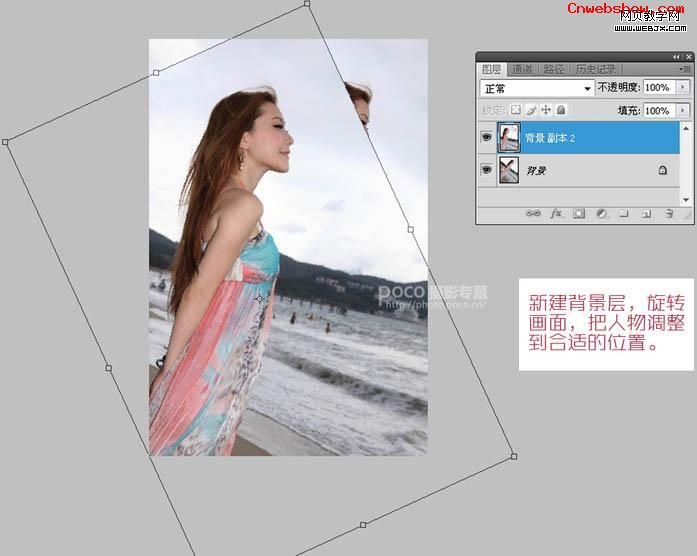697x556 pixels.
Task: Hide the 背景 副本 2 layer
Action: pos(487,138)
